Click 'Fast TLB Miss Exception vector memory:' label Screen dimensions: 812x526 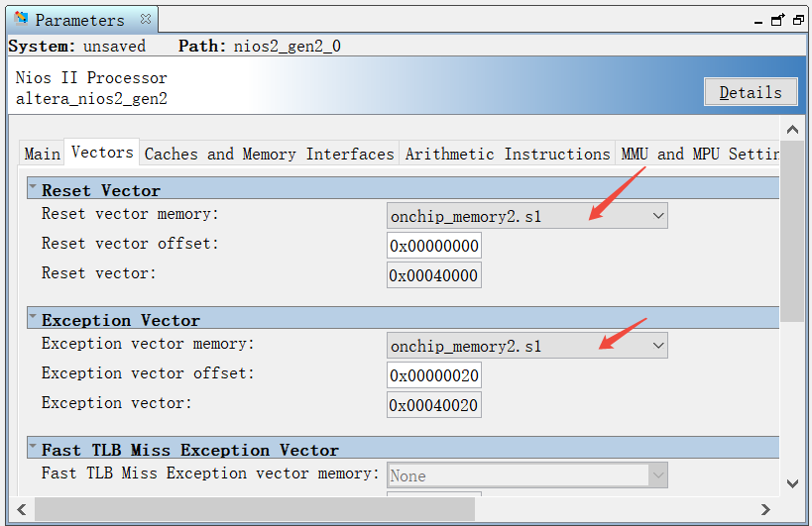pyautogui.click(x=210, y=473)
